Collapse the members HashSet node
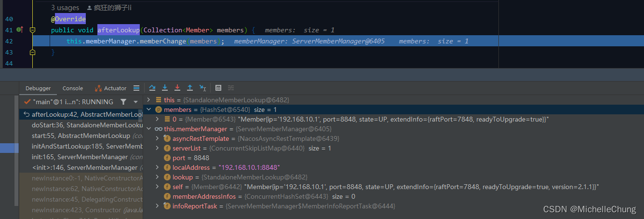 149,109
